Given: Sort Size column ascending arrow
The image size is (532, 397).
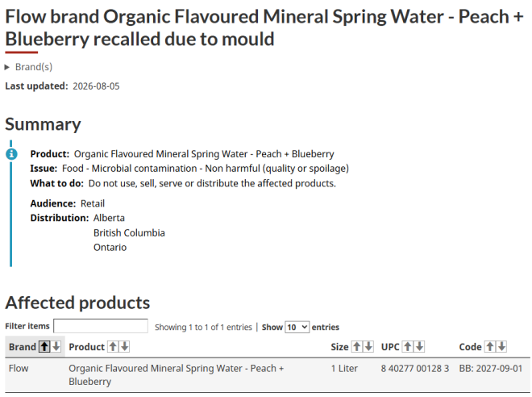Looking at the screenshot, I should [x=356, y=347].
